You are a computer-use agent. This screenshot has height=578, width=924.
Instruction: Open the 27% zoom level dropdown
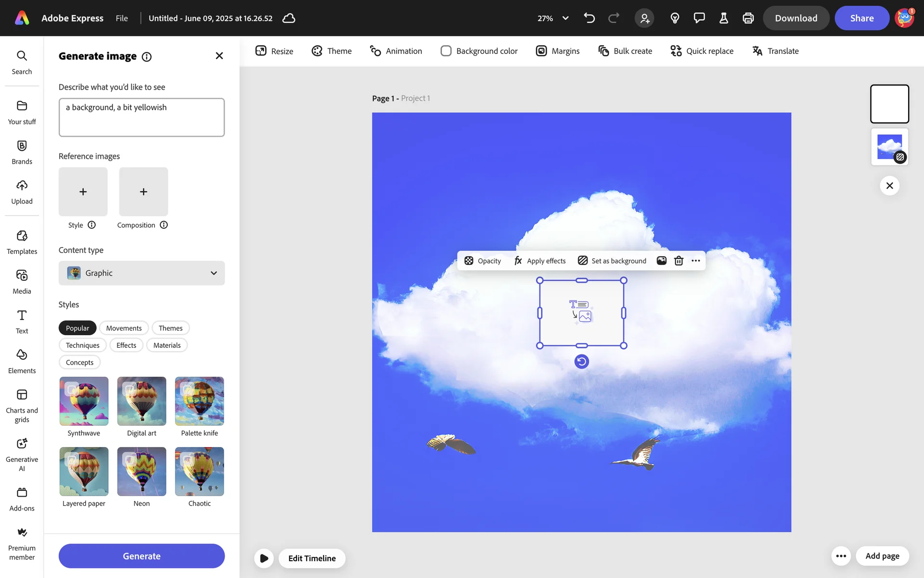pos(552,18)
